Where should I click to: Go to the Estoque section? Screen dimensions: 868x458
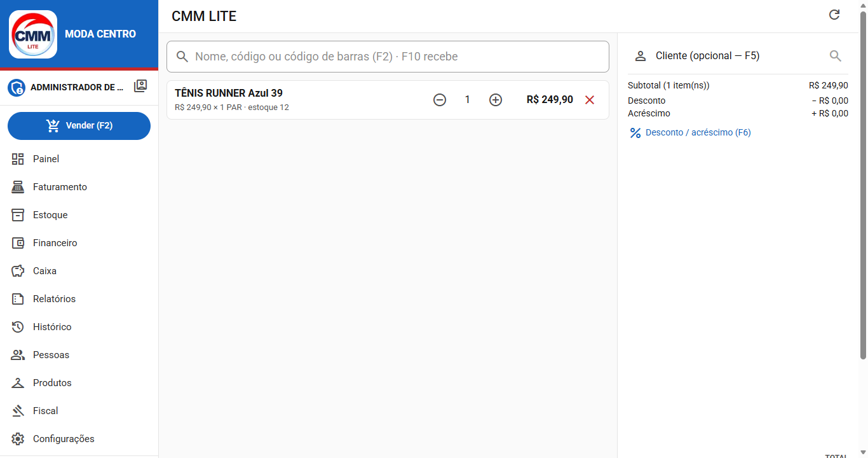coord(79,215)
